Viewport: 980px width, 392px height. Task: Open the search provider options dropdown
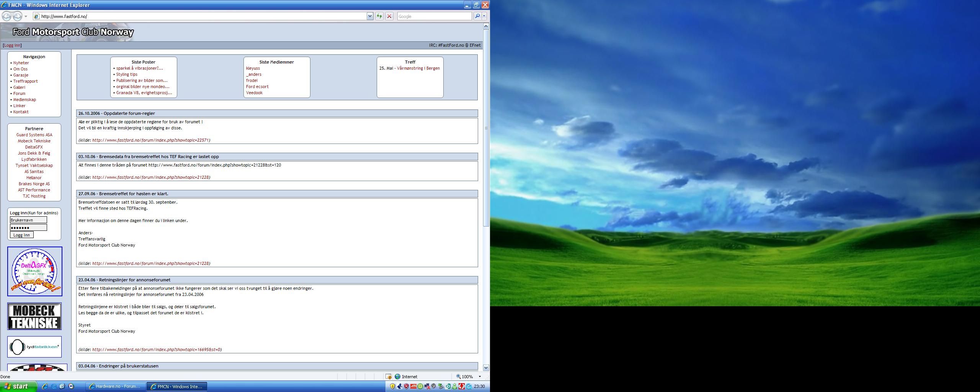pyautogui.click(x=484, y=16)
